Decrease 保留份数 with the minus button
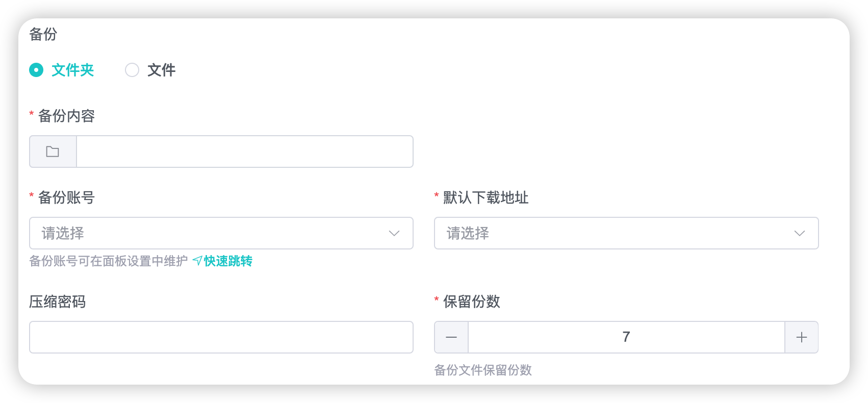The height and width of the screenshot is (403, 868). tap(451, 337)
